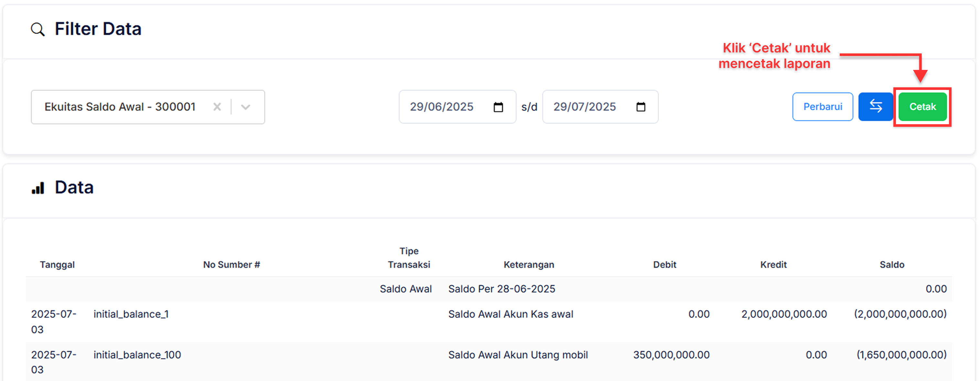This screenshot has height=381, width=980.
Task: Open calendar picker for end date
Action: click(x=641, y=107)
